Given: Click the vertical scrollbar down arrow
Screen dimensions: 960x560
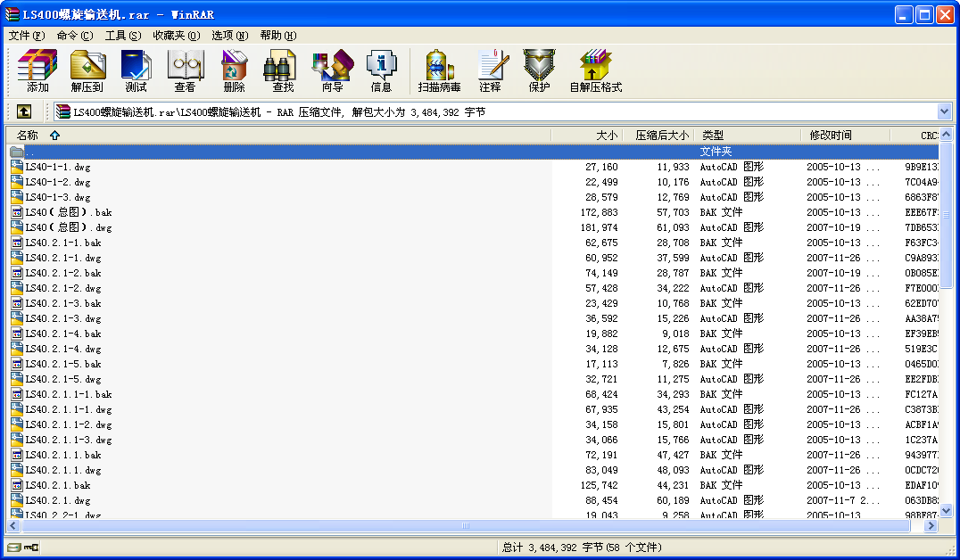Looking at the screenshot, I should [x=947, y=513].
